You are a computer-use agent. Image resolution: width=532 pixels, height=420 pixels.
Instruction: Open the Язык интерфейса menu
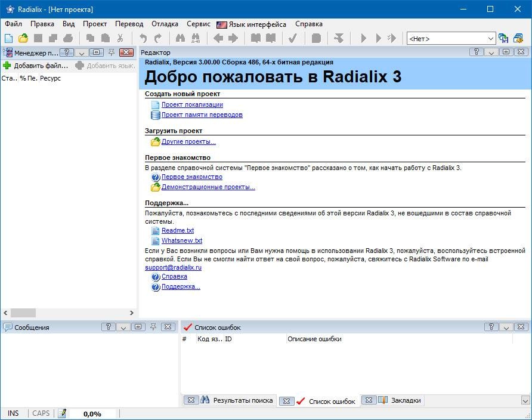(252, 24)
